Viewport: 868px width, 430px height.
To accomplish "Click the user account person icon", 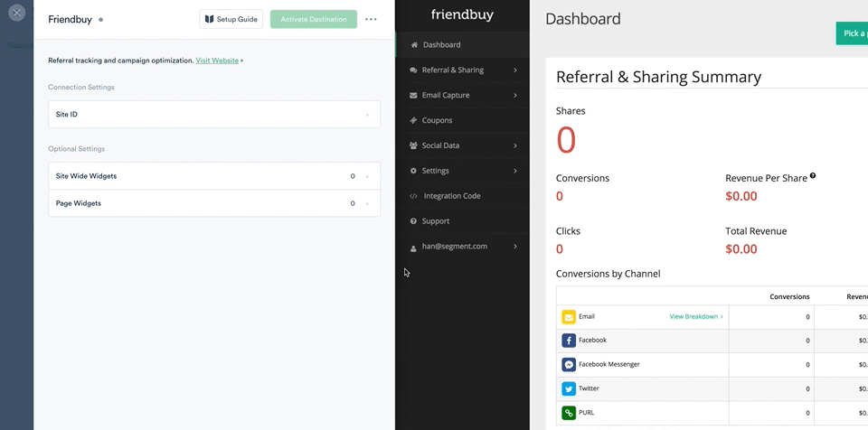I will tap(413, 249).
